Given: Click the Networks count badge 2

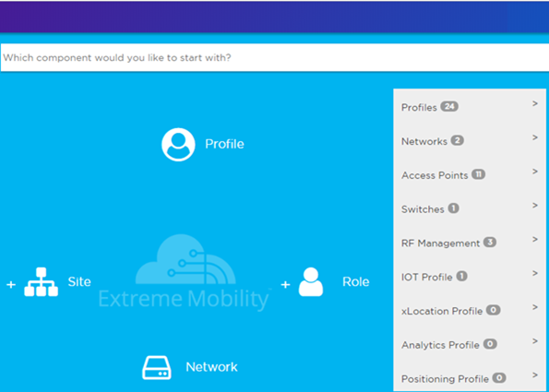Looking at the screenshot, I should 457,140.
